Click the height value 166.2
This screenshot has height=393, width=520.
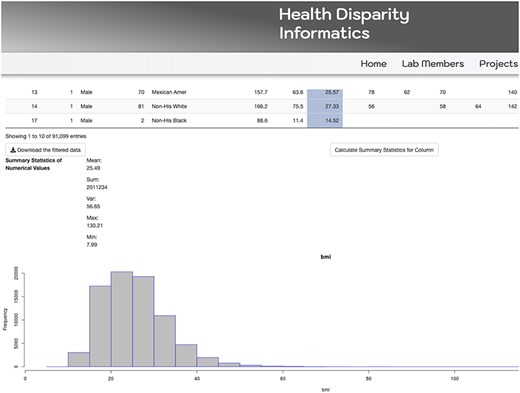click(261, 106)
